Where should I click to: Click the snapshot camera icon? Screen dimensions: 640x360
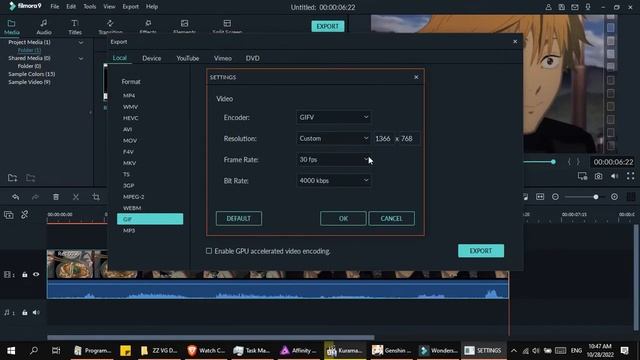(x=598, y=176)
